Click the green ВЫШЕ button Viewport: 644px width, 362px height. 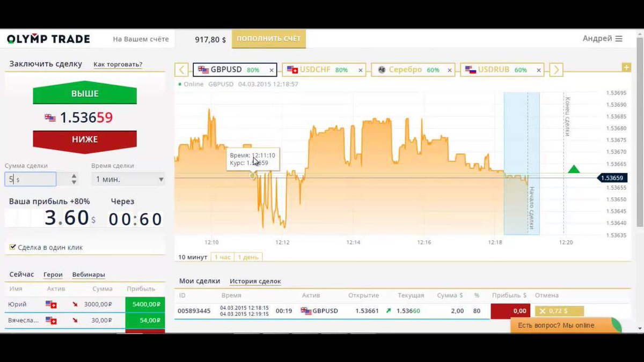tap(85, 94)
